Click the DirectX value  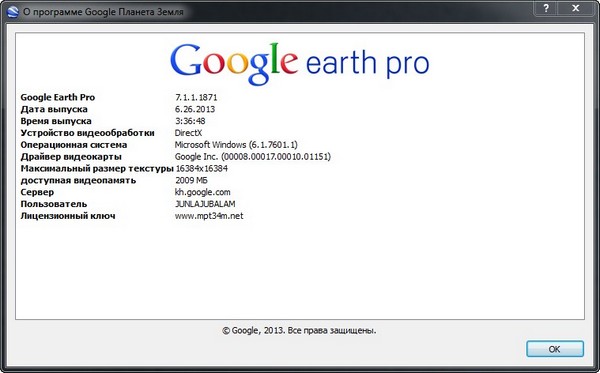(x=188, y=133)
